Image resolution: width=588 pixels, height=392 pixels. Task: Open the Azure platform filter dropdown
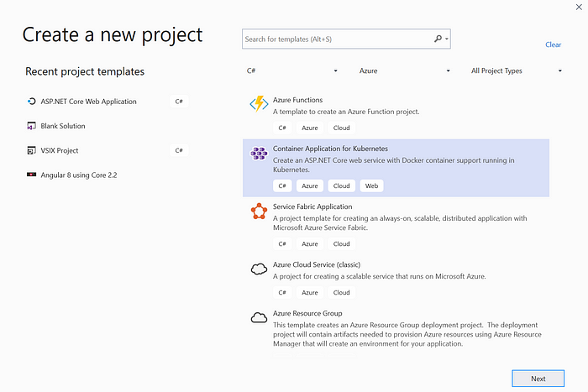404,71
